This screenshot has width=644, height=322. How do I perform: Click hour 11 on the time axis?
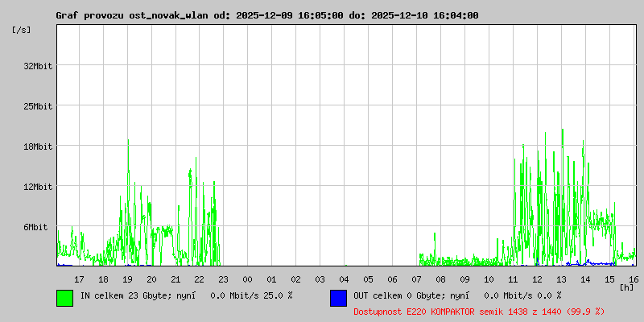(x=513, y=279)
